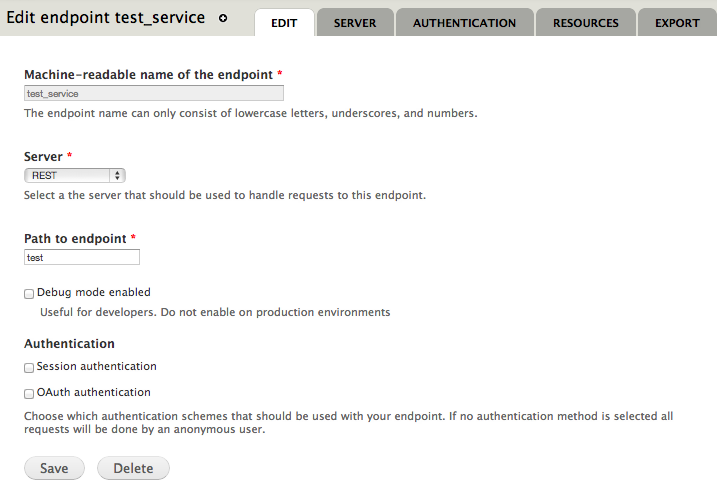The width and height of the screenshot is (717, 502).
Task: Click the 'Session authentication' label text
Action: click(96, 366)
